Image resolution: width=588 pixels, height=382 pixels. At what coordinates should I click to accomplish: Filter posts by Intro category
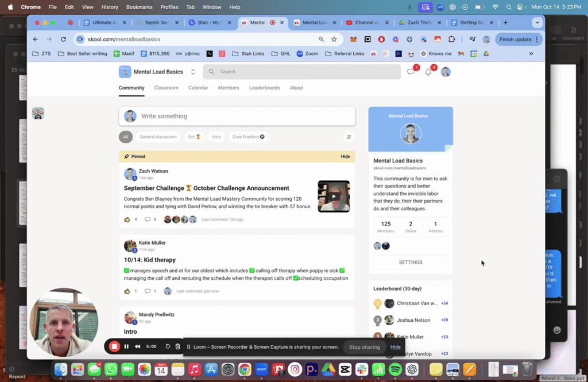click(216, 137)
